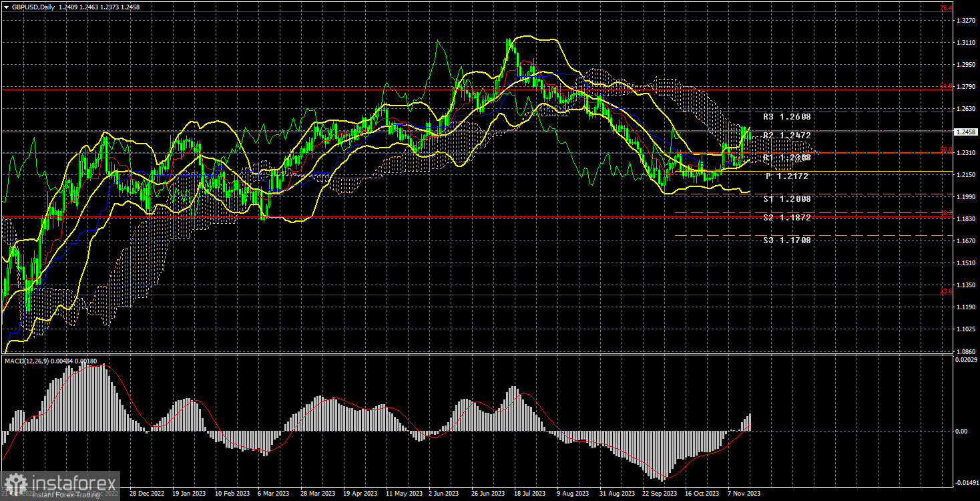Click the 10 Feb 2023 date label

(x=231, y=494)
